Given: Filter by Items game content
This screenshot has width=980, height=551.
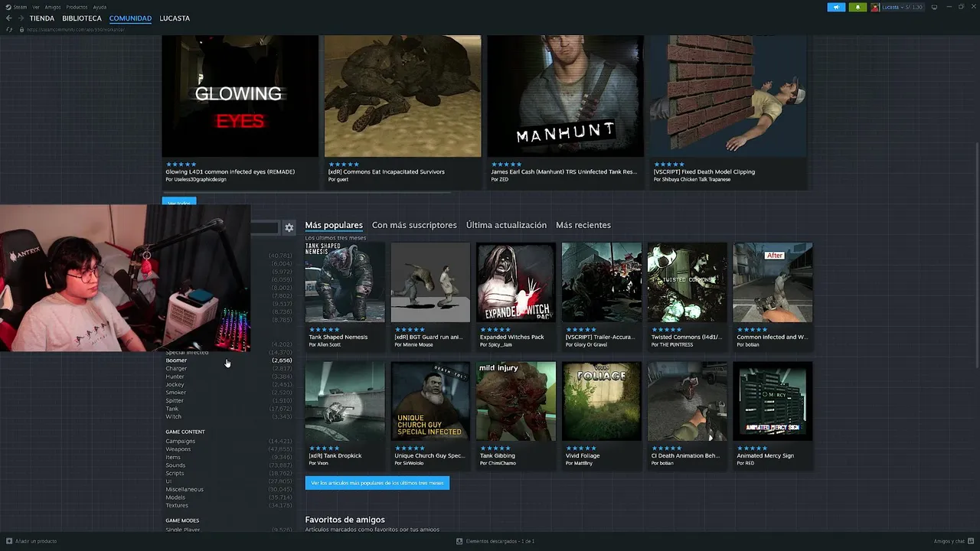Looking at the screenshot, I should pyautogui.click(x=173, y=458).
